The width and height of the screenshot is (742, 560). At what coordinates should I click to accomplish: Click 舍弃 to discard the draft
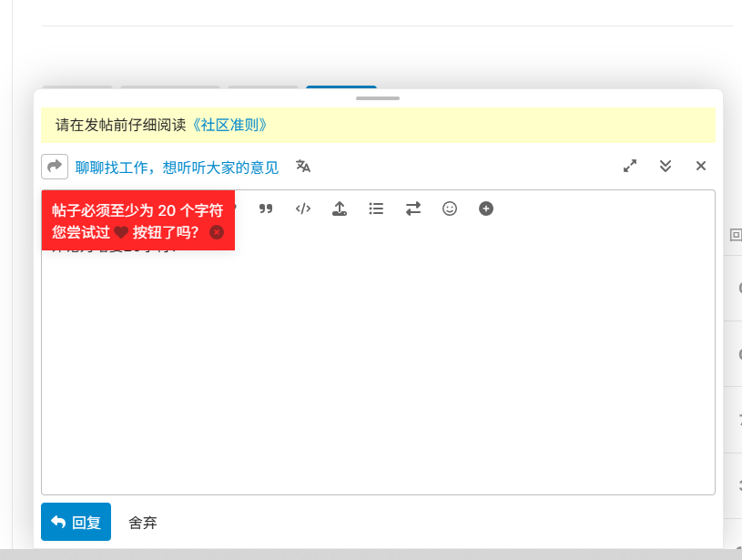pos(143,523)
